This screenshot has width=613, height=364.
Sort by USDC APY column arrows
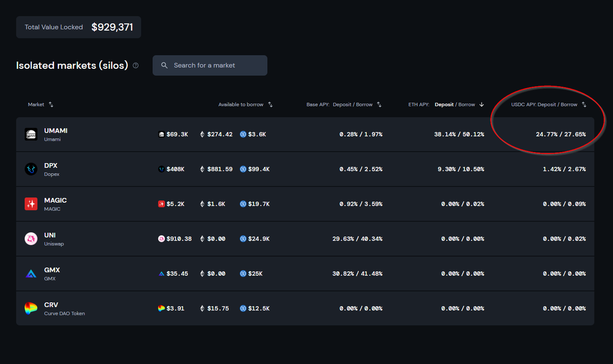tap(584, 105)
